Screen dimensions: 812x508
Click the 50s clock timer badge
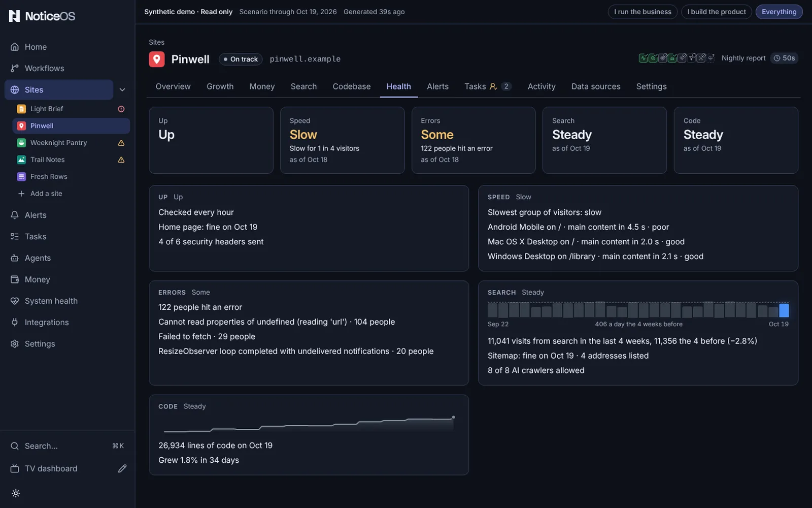pos(785,58)
